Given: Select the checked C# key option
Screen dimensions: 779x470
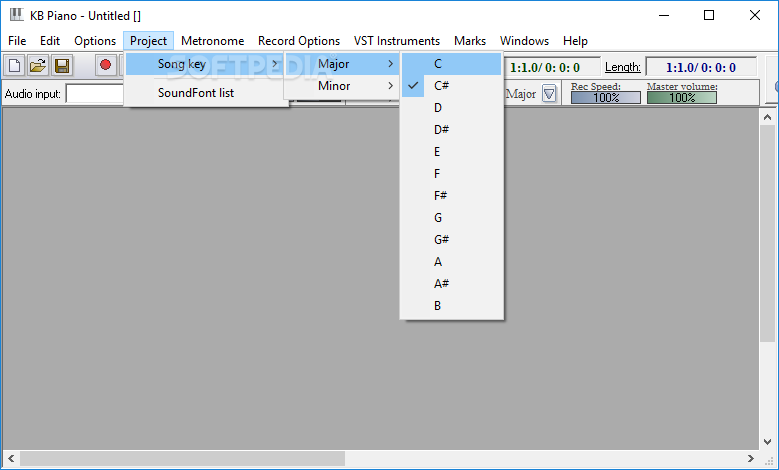Looking at the screenshot, I should pos(452,86).
